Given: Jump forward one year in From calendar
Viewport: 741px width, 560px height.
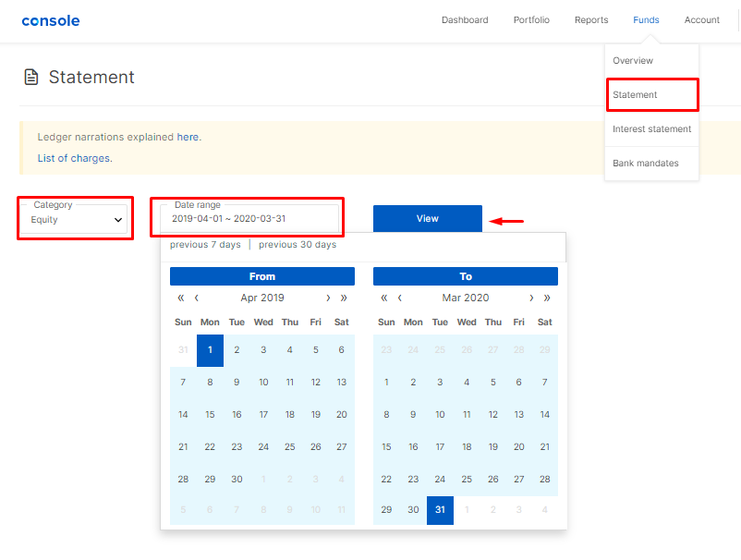Looking at the screenshot, I should tap(344, 298).
